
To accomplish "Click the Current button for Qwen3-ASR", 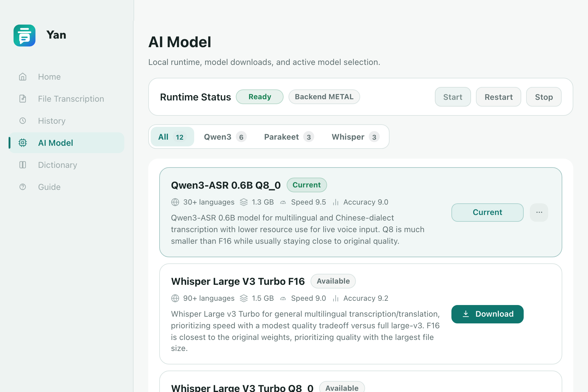I will pos(487,212).
